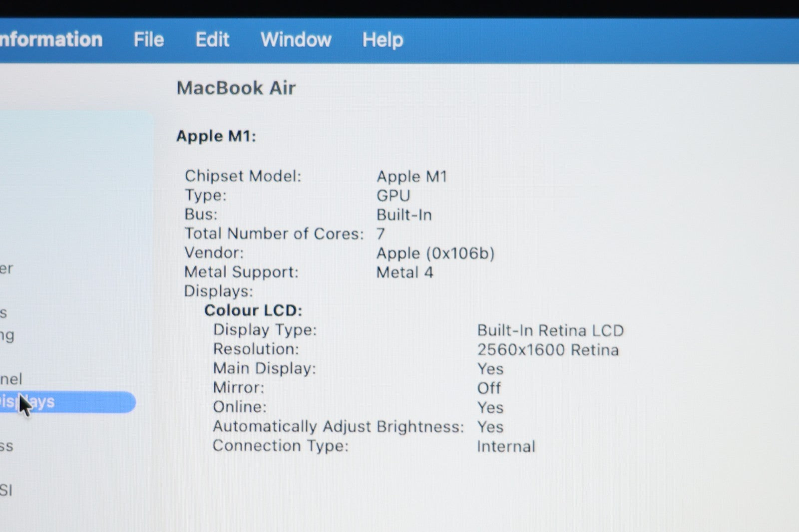Click the Colour LCD display heading
The width and height of the screenshot is (799, 532).
tap(253, 310)
